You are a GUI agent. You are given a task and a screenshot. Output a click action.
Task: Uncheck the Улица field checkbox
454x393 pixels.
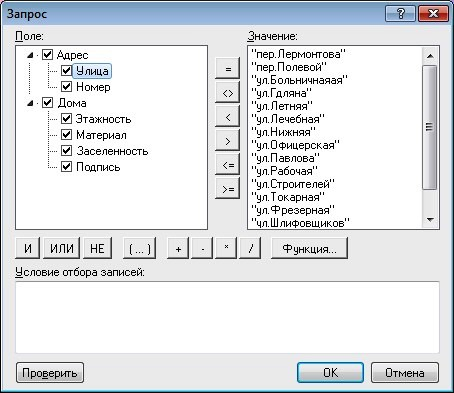click(66, 71)
